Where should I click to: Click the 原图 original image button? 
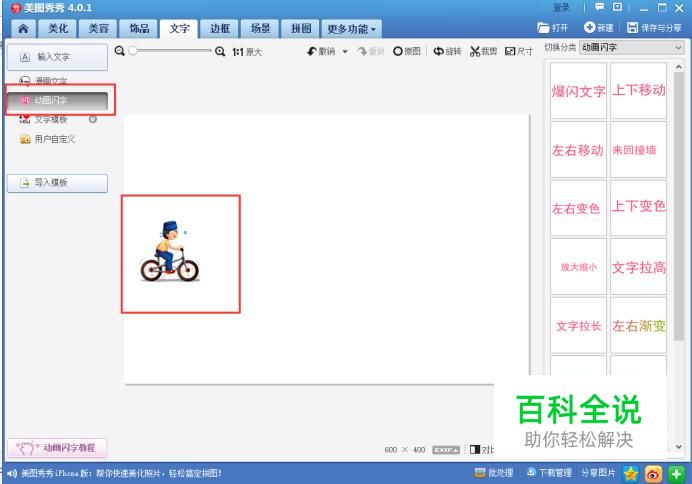point(406,52)
